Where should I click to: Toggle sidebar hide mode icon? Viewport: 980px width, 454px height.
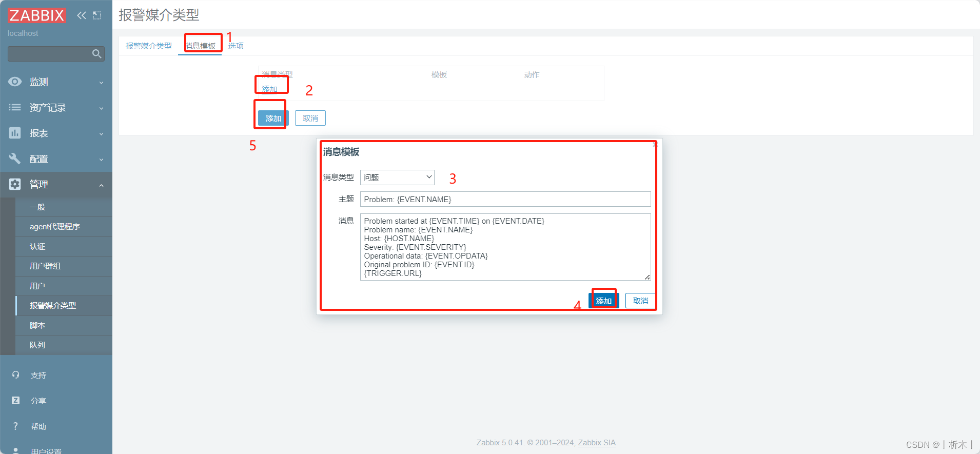tap(97, 15)
